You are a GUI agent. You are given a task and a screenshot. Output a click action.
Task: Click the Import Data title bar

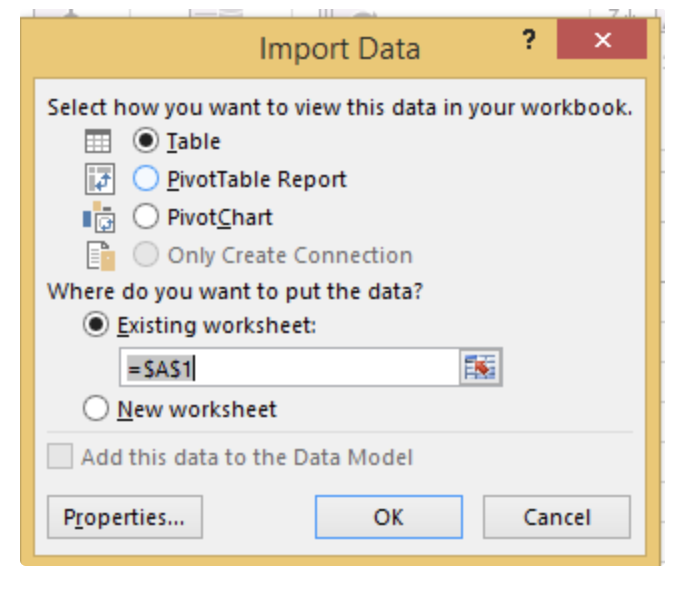(x=338, y=47)
